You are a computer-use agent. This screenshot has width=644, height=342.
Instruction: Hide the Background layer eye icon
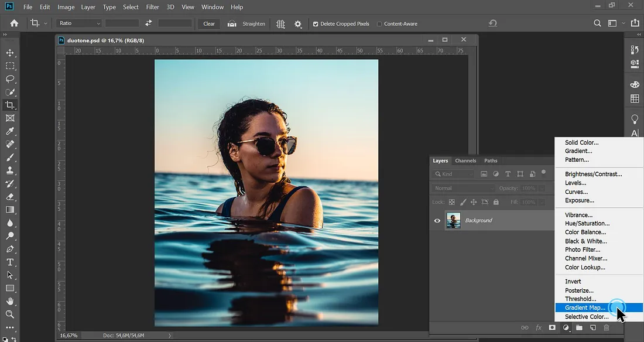click(x=437, y=221)
